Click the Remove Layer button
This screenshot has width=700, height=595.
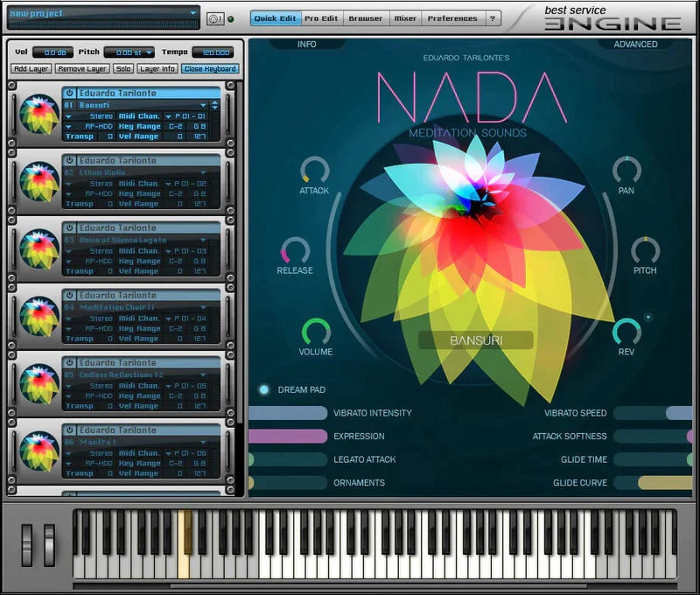click(x=82, y=69)
